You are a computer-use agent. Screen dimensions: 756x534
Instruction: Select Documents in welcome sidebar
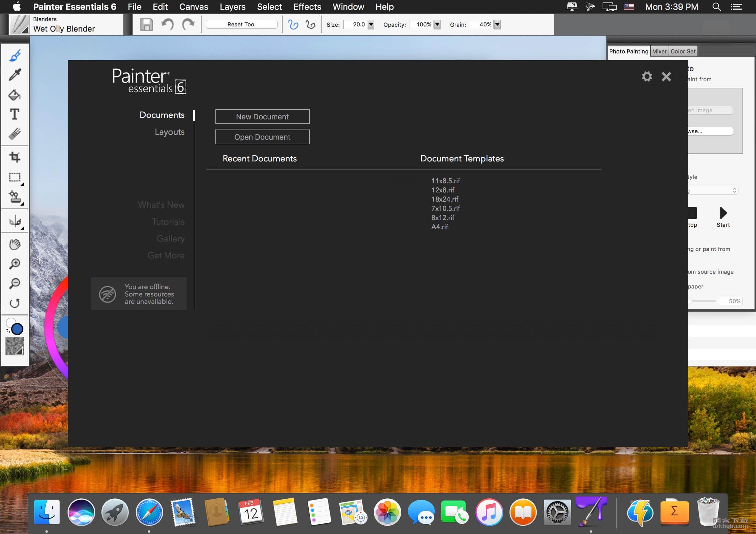tap(162, 115)
